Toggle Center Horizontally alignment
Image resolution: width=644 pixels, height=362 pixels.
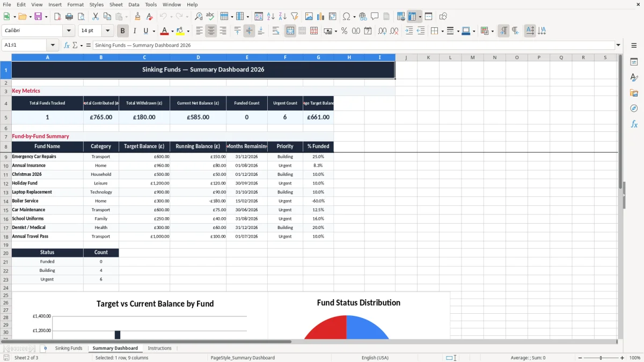click(x=211, y=31)
